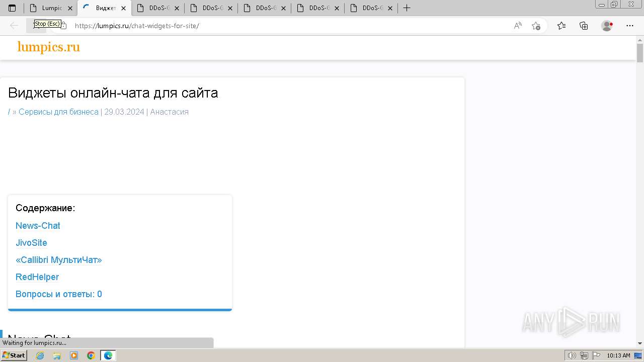Image resolution: width=644 pixels, height=362 pixels.
Task: Open media player from taskbar
Action: pyautogui.click(x=74, y=355)
